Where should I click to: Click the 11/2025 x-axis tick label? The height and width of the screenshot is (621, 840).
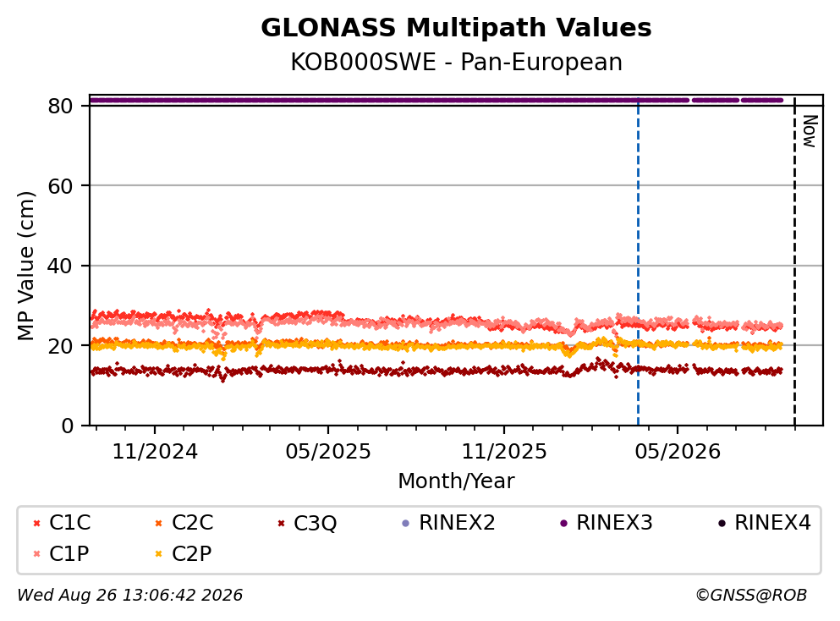(x=504, y=452)
